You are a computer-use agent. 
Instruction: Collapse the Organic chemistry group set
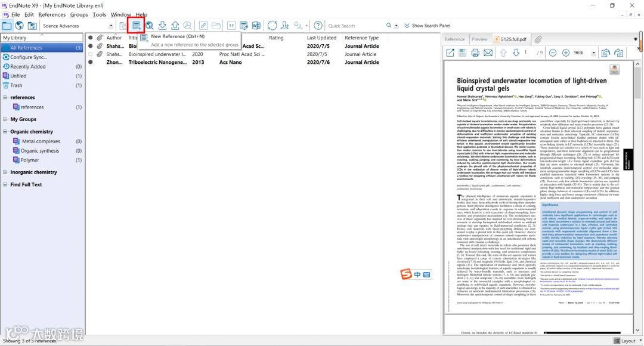(5, 131)
